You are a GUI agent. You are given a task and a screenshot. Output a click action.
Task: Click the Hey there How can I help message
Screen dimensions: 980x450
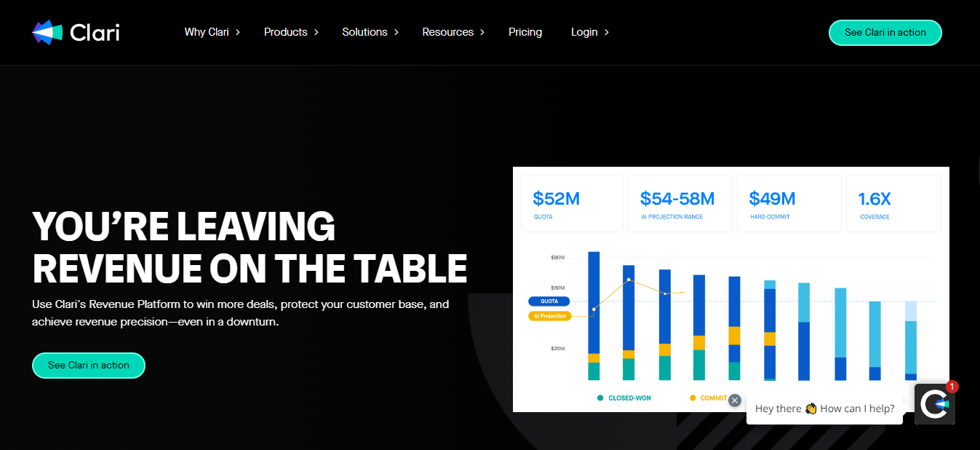tap(825, 409)
